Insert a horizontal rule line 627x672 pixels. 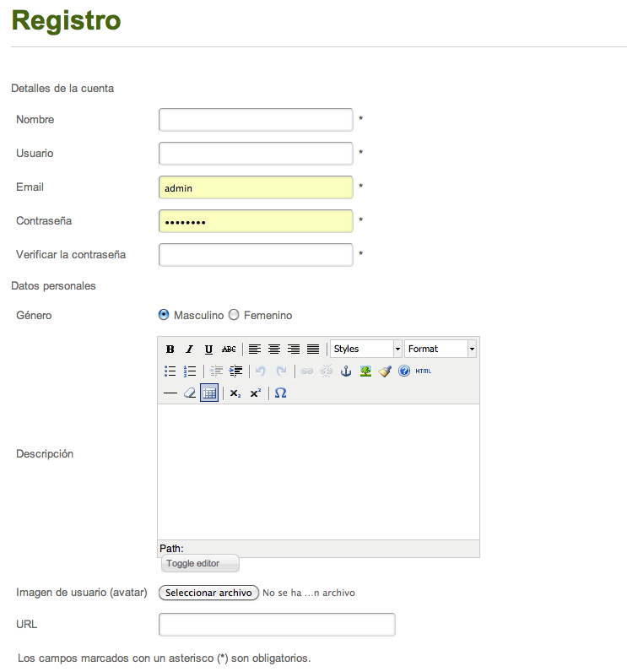coord(170,393)
